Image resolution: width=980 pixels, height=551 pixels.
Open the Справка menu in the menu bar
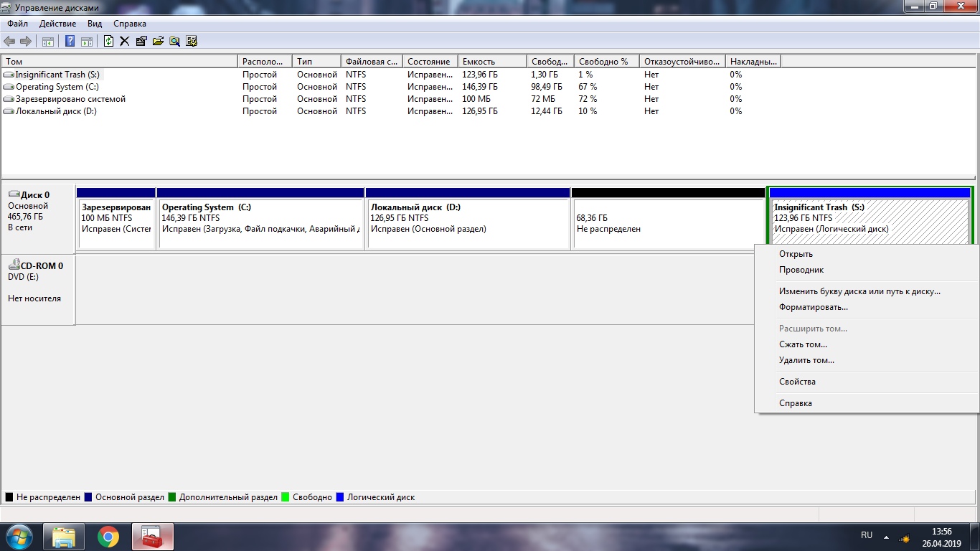(130, 24)
